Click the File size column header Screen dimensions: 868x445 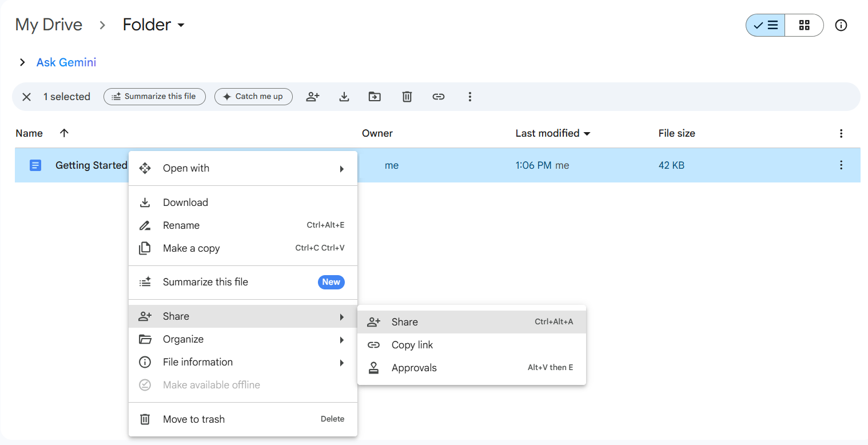pyautogui.click(x=677, y=133)
